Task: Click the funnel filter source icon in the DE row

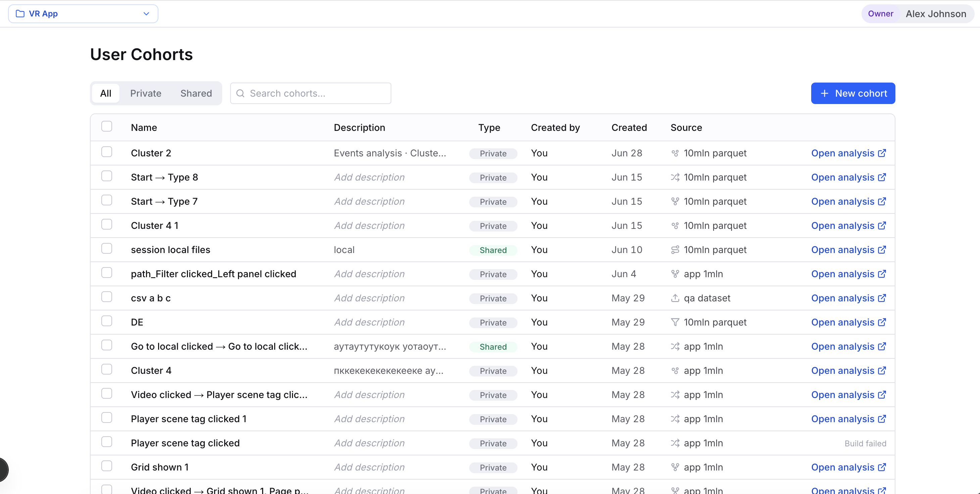Action: (x=675, y=323)
